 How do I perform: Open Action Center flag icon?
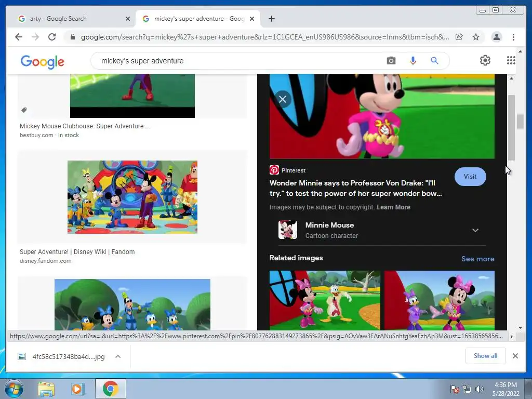(x=454, y=389)
